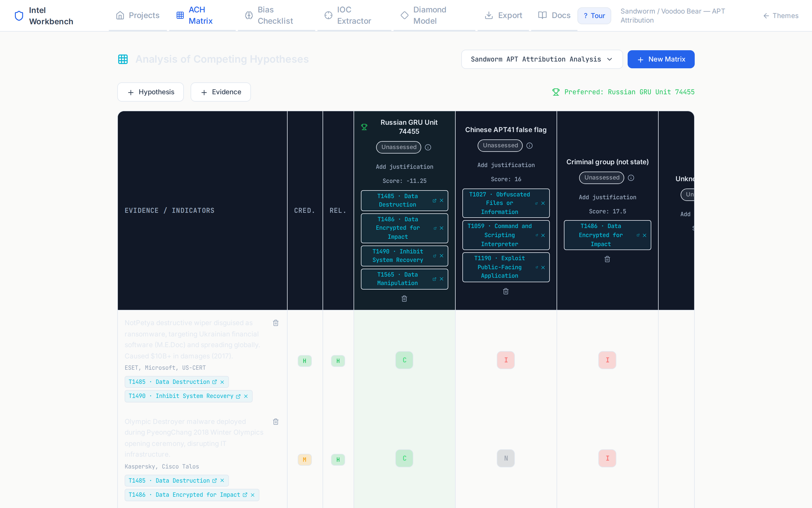Open the Bias Checklist tab
Image resolution: width=812 pixels, height=508 pixels.
pyautogui.click(x=277, y=16)
